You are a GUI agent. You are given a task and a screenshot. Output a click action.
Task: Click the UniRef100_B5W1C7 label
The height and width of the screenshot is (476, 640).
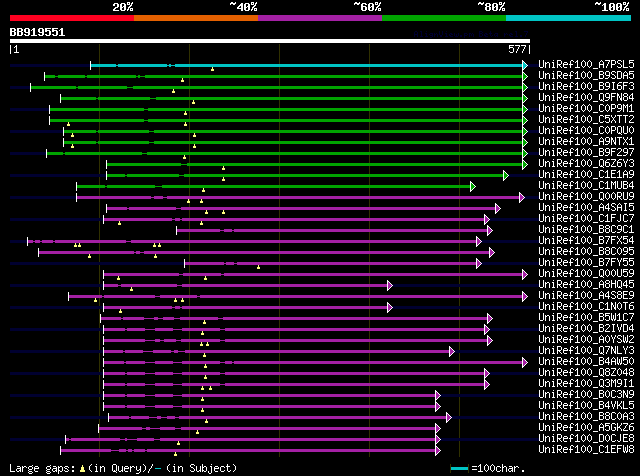click(x=586, y=318)
